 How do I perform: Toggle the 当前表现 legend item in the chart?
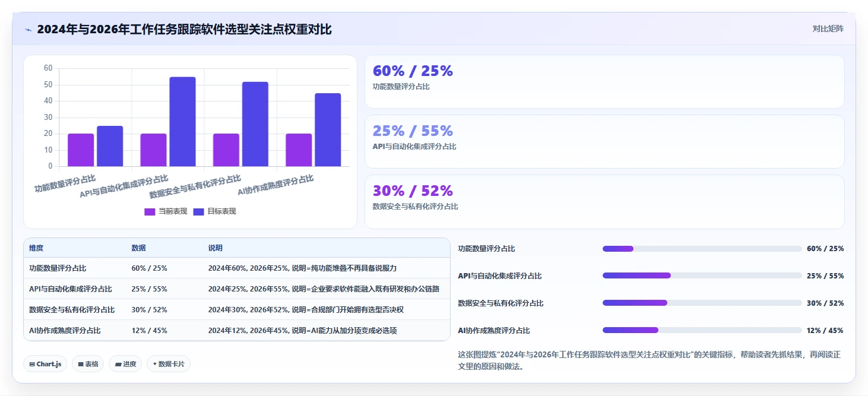pos(166,211)
